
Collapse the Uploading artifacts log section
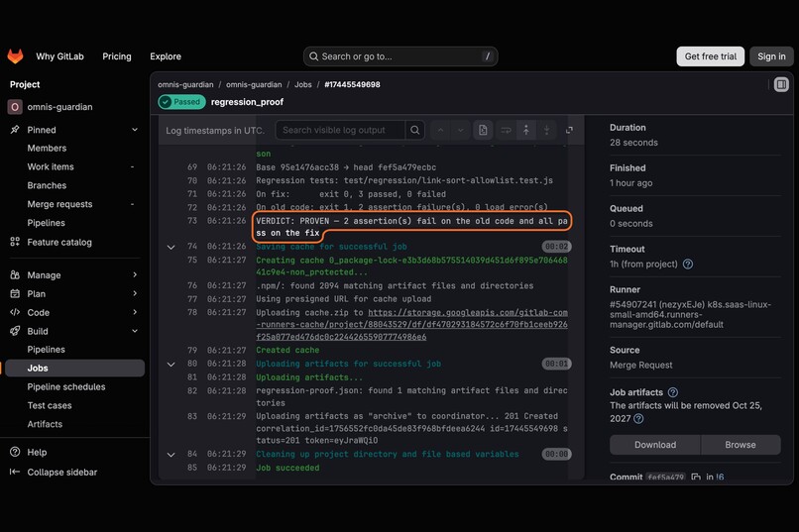(171, 364)
